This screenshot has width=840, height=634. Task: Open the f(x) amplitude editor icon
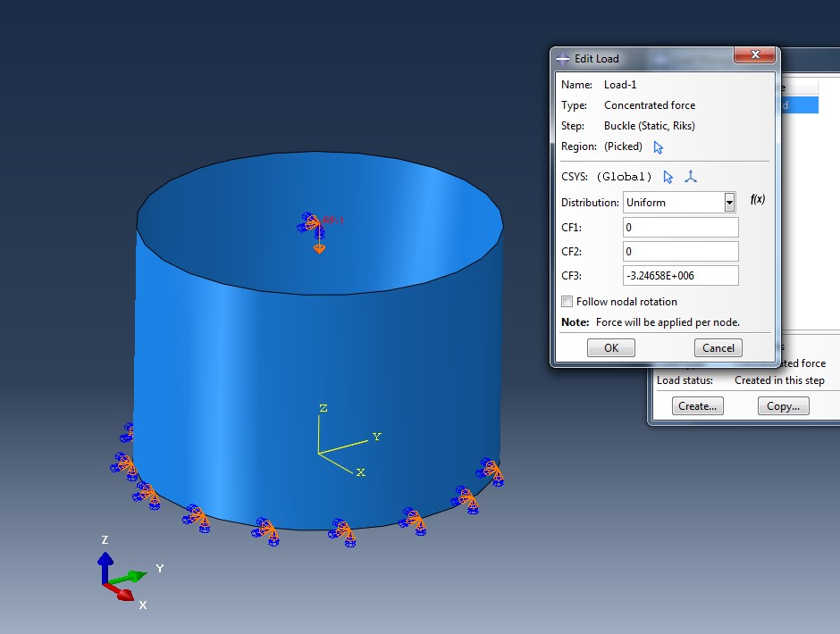[758, 199]
